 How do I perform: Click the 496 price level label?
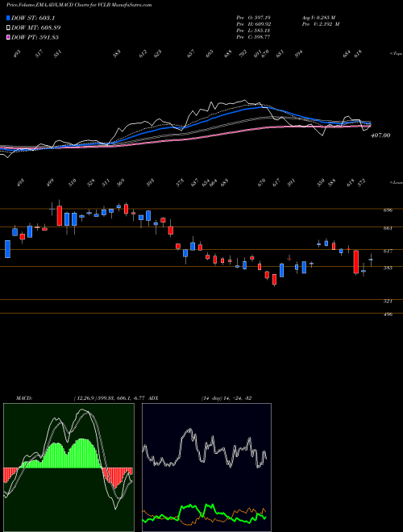[388, 314]
